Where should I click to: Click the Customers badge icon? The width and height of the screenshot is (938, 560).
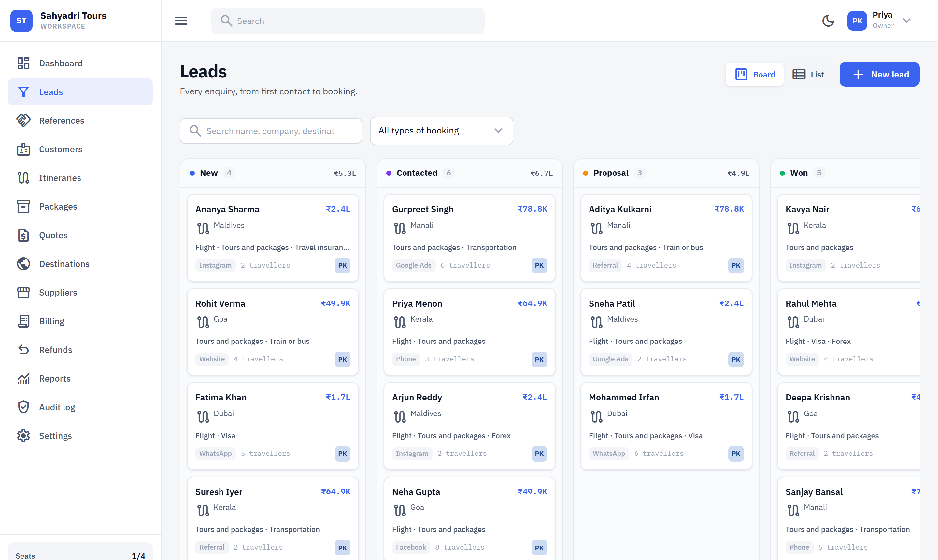click(x=23, y=149)
